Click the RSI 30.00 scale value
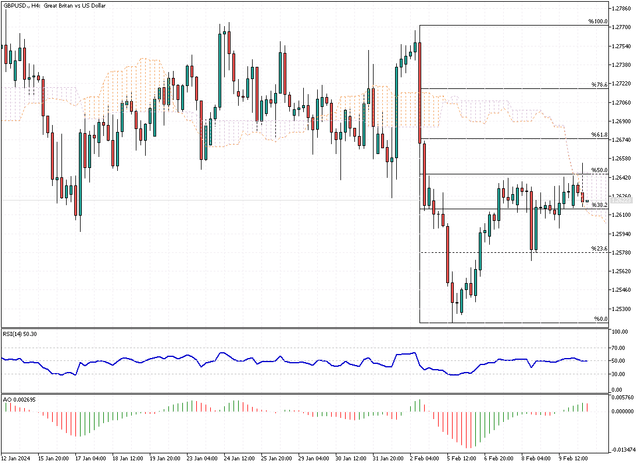Image resolution: width=639 pixels, height=465 pixels. tap(617, 374)
